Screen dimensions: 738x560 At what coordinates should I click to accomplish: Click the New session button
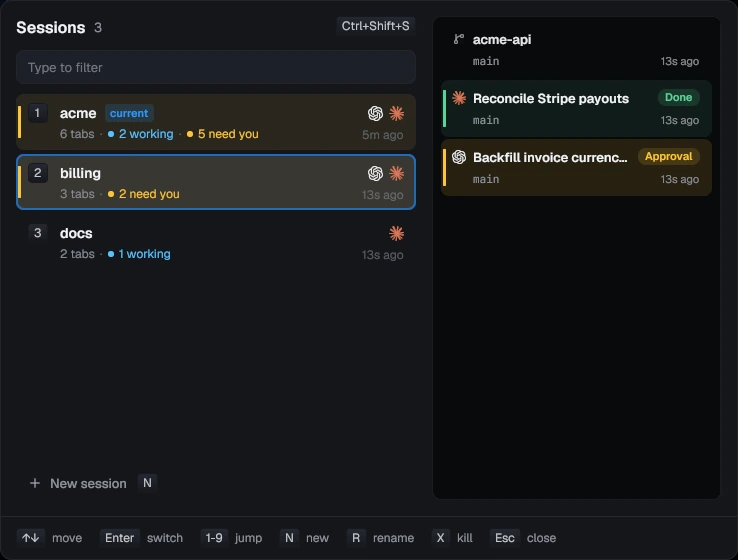pyautogui.click(x=78, y=483)
